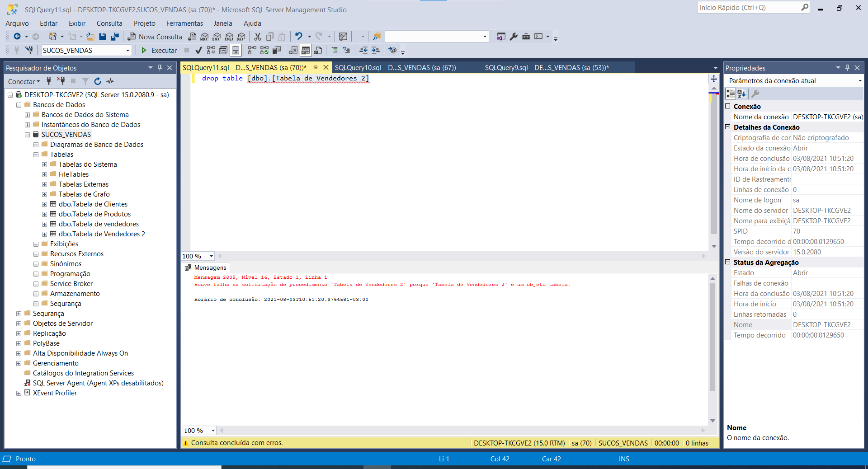This screenshot has height=469, width=868.
Task: Toggle Include Actual Execution Plan
Action: 252,50
